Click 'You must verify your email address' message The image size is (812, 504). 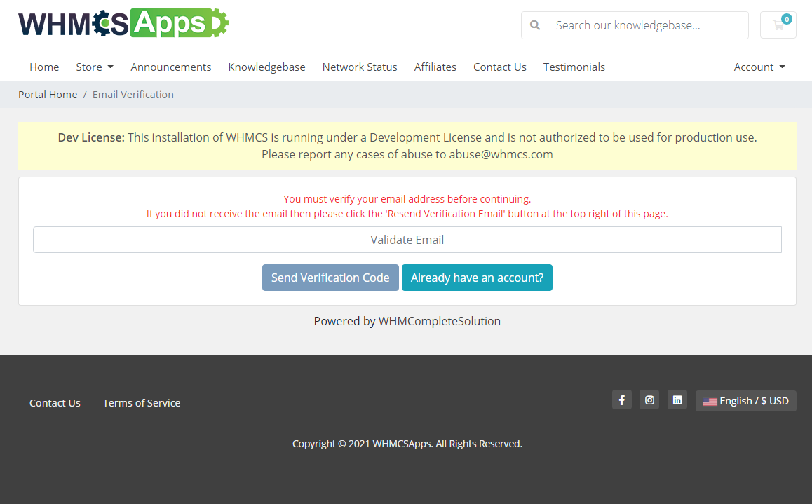[x=407, y=198]
